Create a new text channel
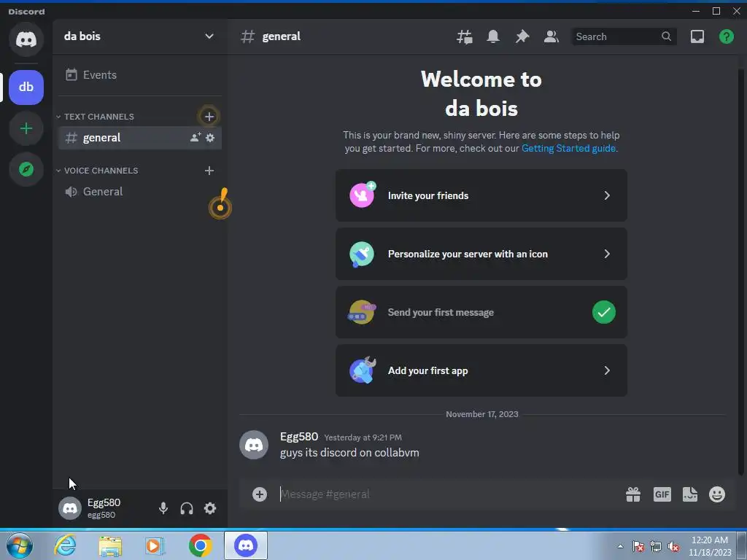The width and height of the screenshot is (747, 560). (209, 116)
